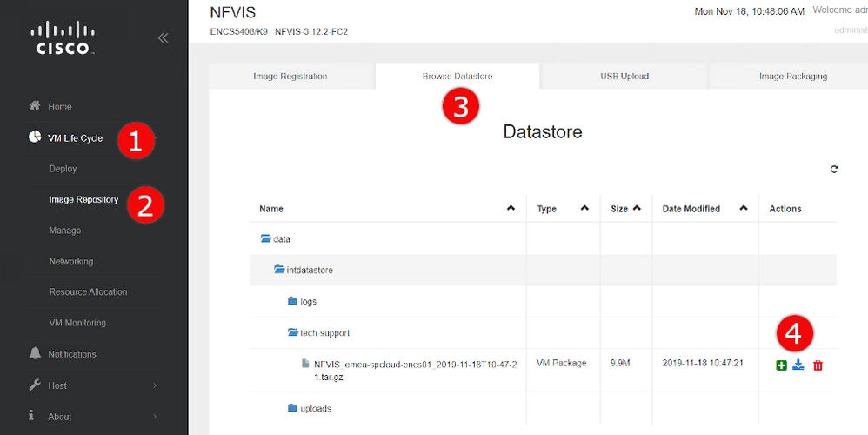The width and height of the screenshot is (868, 435).
Task: Go to Manage in sidebar
Action: [64, 231]
